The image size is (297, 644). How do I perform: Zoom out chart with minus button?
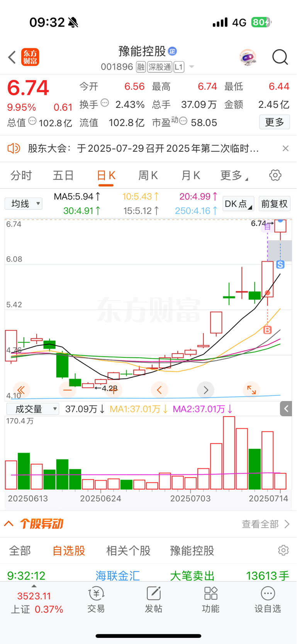[x=67, y=390]
